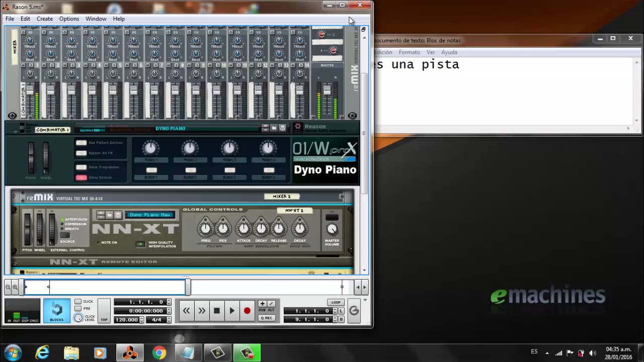Collapse the Combinator device with its fold arrow
Viewport: 644px width, 362px height.
(x=15, y=131)
